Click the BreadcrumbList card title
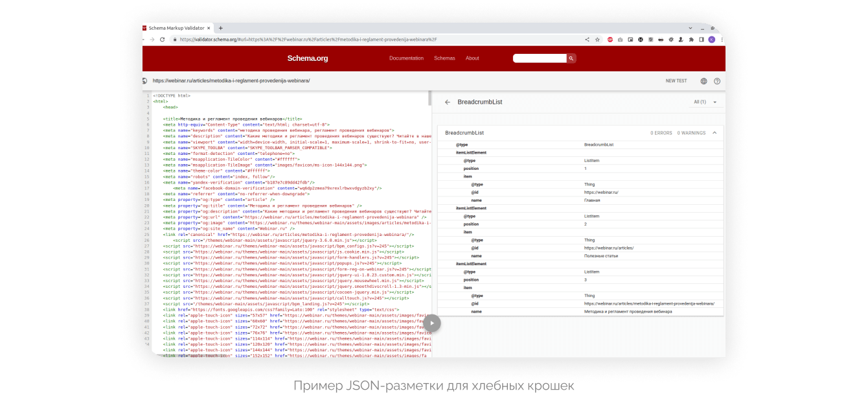Screen dimensions: 868x413 464,133
